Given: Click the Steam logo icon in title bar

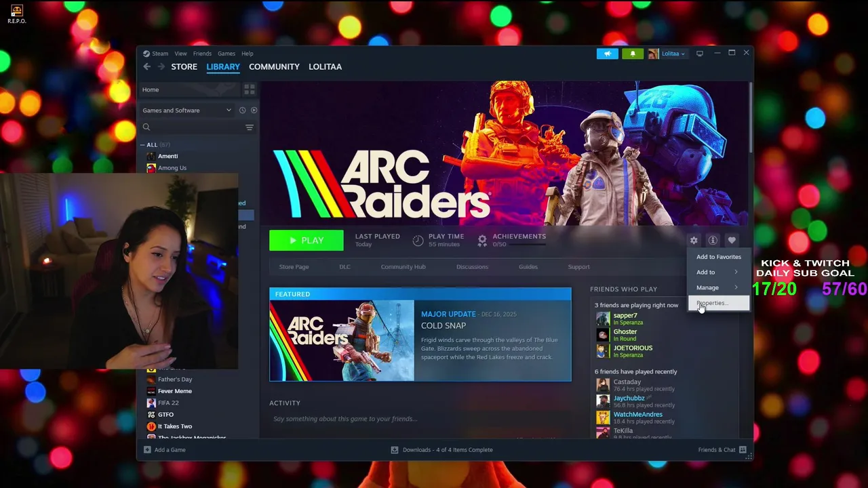Looking at the screenshot, I should (x=146, y=54).
